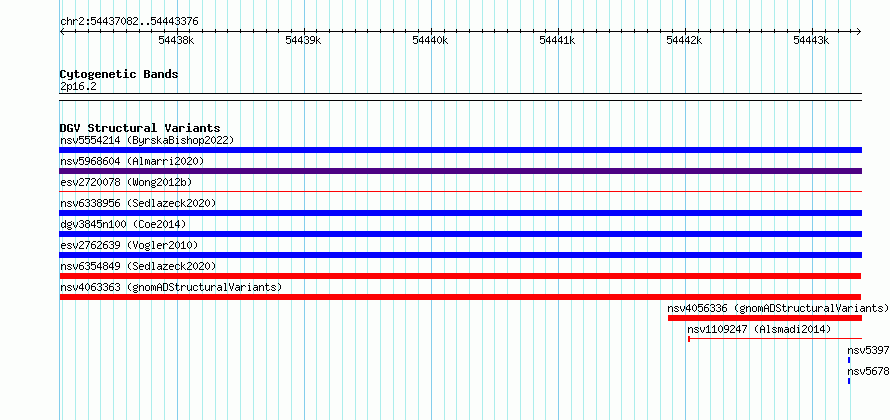Click the truncated nsv5397 label
This screenshot has height=420, width=890.
tap(868, 350)
